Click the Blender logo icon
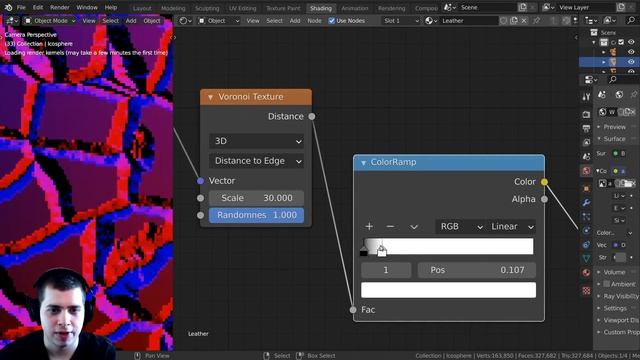 (8, 7)
